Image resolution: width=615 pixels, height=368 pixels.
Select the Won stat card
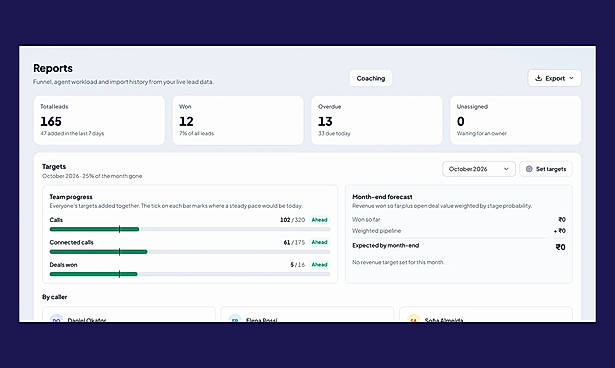(238, 120)
